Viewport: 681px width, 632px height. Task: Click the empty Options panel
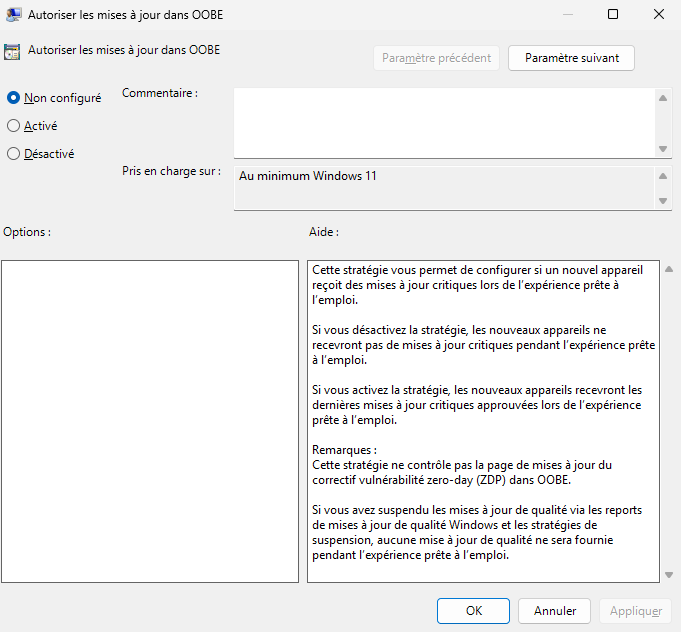[150, 421]
